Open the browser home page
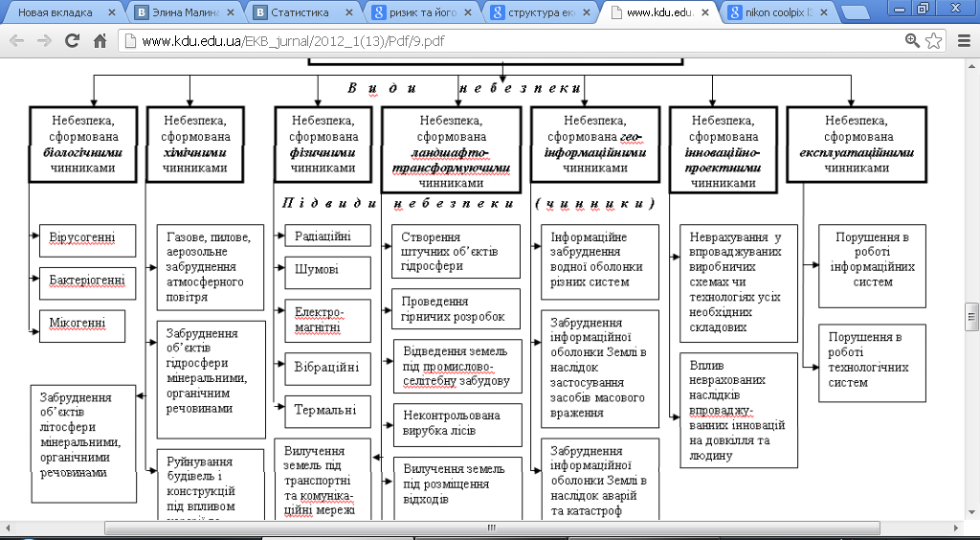Viewport: 980px width, 540px height. (x=100, y=41)
